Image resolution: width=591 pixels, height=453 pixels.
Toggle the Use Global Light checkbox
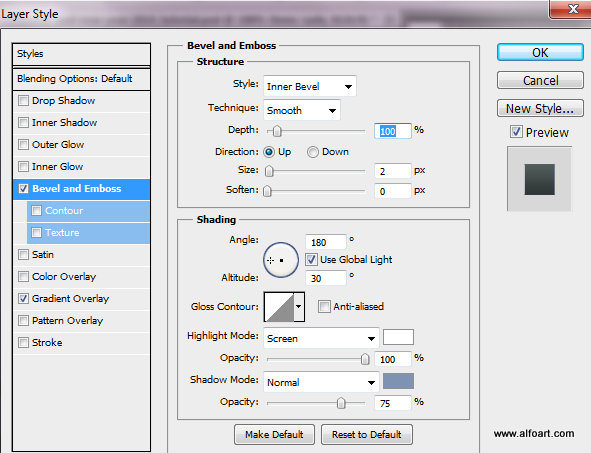pyautogui.click(x=311, y=259)
